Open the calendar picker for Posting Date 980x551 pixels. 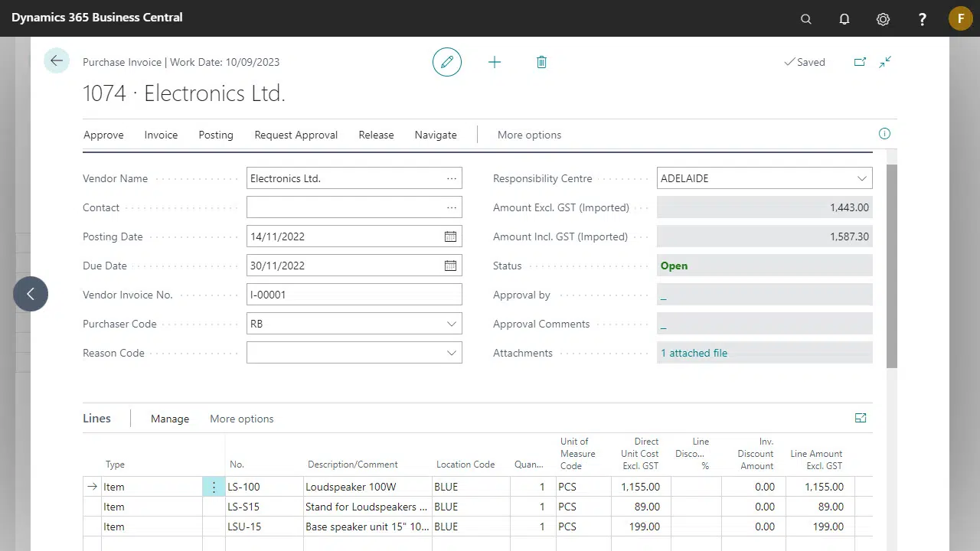(x=450, y=236)
